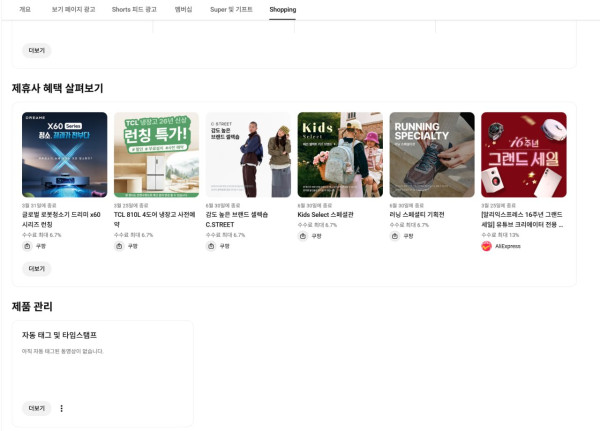Click the Coupang icon under the running specialty offer
The height and width of the screenshot is (431, 600).
pyautogui.click(x=395, y=236)
